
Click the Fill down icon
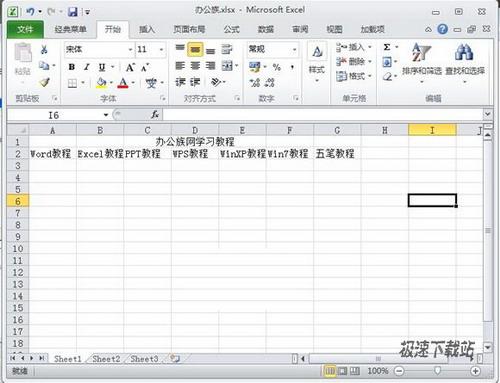tap(387, 62)
